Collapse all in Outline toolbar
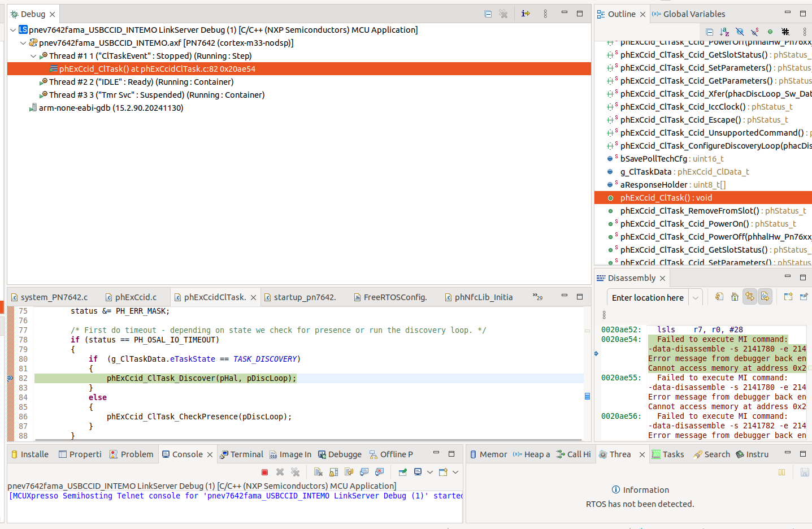The image size is (812, 529). tap(710, 32)
